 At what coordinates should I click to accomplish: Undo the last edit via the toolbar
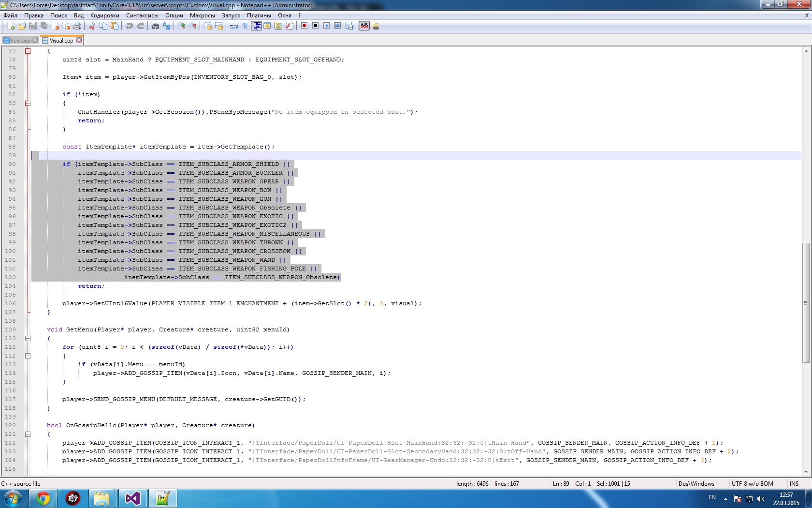129,26
